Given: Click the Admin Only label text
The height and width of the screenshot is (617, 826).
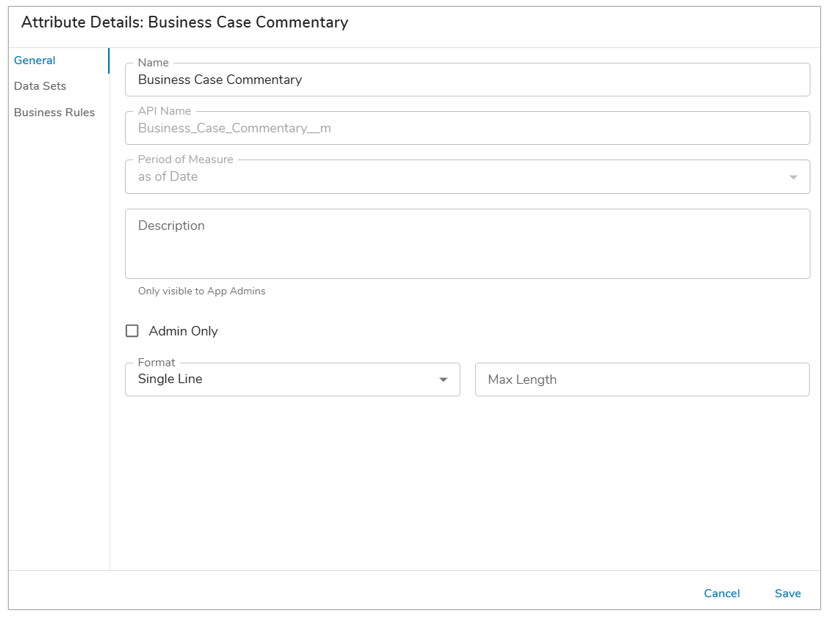Looking at the screenshot, I should (x=183, y=331).
